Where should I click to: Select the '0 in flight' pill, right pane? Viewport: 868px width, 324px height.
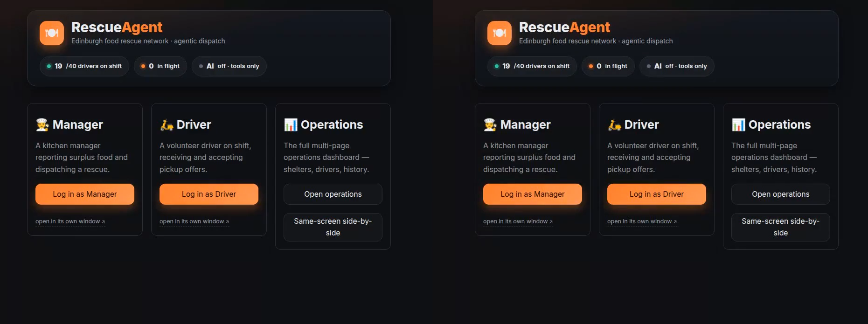[x=608, y=66]
